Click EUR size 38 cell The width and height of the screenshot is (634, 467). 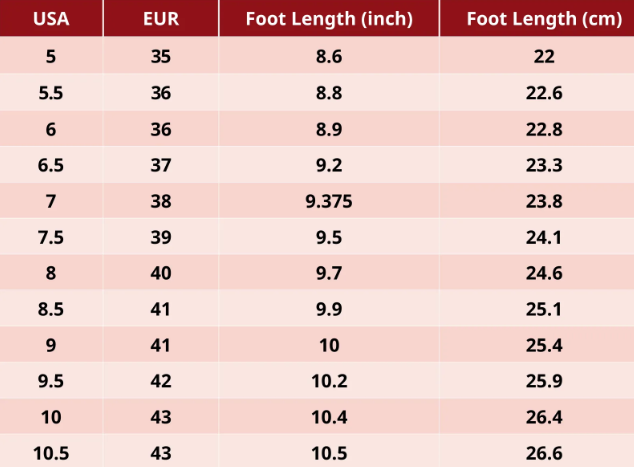(161, 201)
